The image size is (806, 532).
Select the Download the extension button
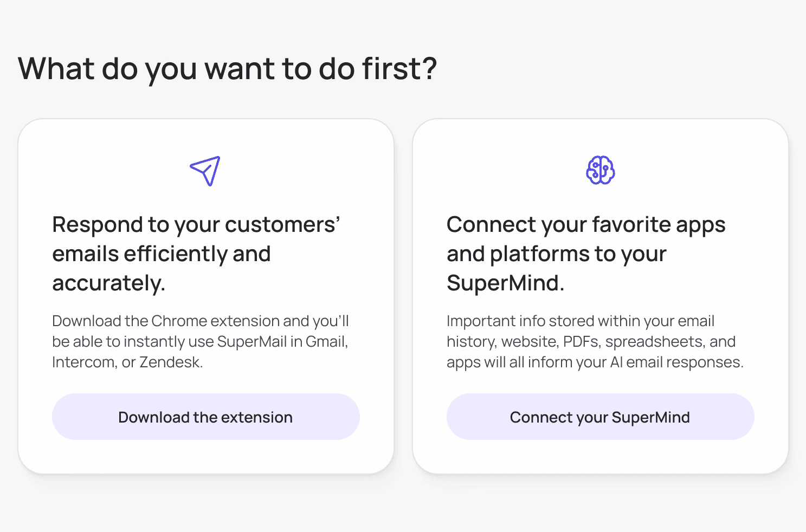[x=206, y=417]
